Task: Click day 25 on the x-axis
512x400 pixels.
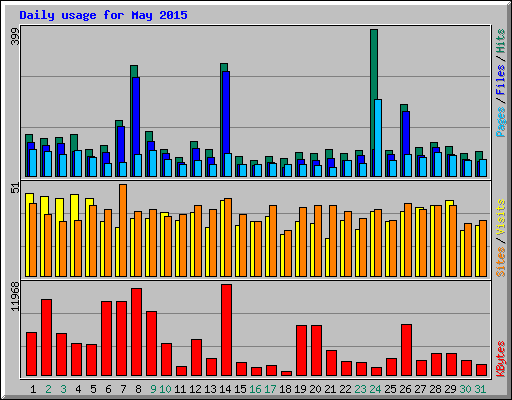Action: (390, 389)
